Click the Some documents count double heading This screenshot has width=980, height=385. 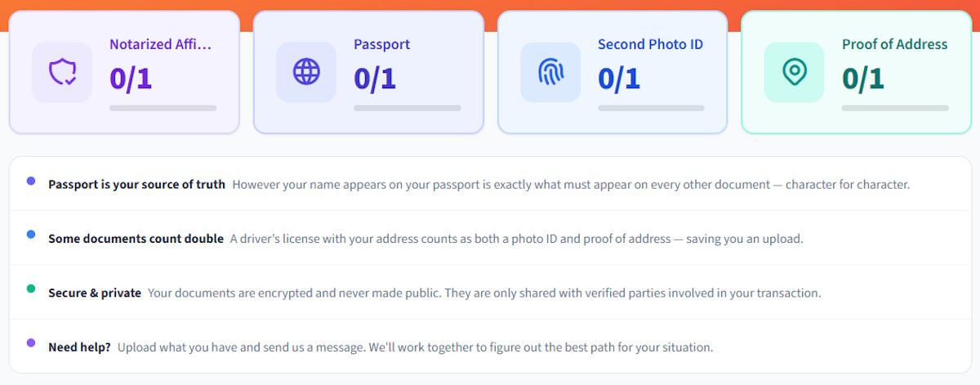click(x=136, y=240)
